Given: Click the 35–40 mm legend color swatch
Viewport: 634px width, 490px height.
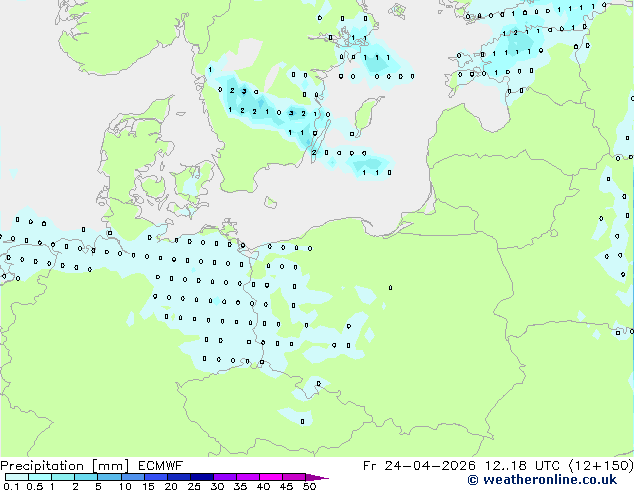Looking at the screenshot, I should 247,477.
